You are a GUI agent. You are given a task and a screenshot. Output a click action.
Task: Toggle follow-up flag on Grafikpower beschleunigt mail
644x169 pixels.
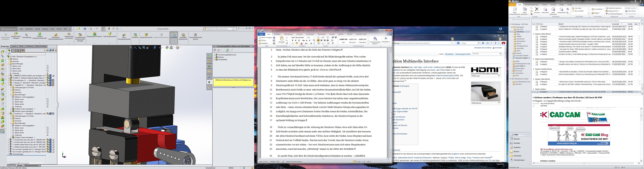639,26
